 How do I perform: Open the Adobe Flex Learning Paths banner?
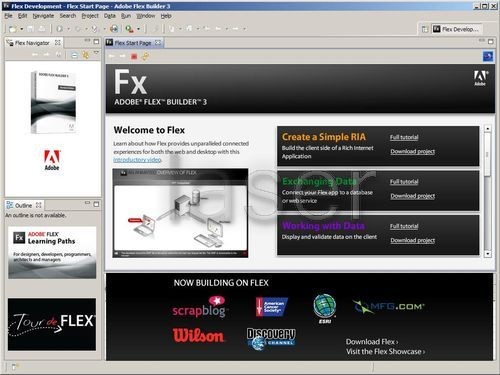pos(52,253)
